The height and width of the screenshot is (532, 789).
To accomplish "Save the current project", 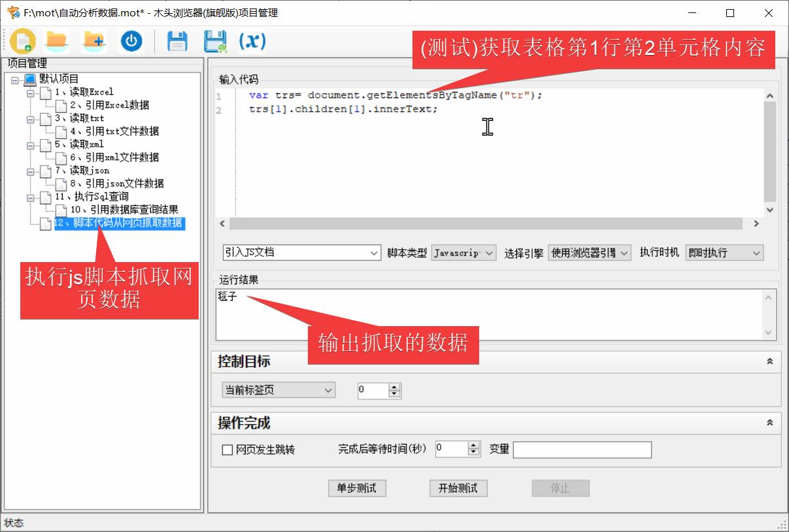I will tap(176, 41).
